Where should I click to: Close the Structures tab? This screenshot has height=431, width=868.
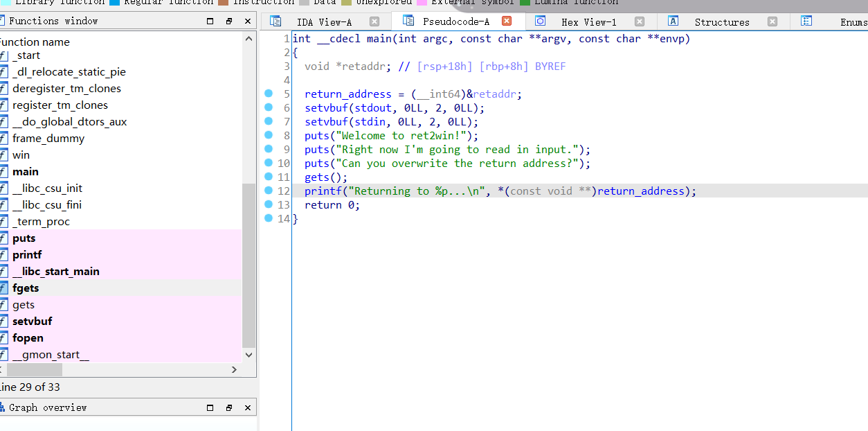tap(772, 21)
